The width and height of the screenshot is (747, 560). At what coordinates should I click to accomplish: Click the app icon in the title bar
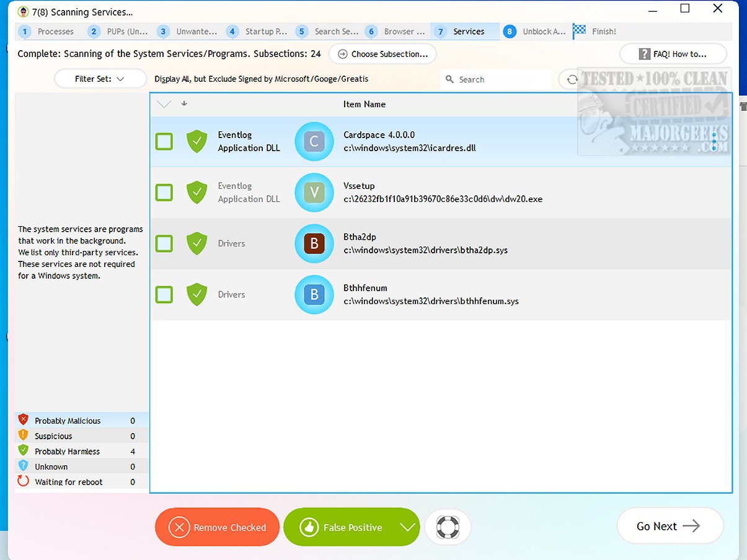click(x=22, y=11)
